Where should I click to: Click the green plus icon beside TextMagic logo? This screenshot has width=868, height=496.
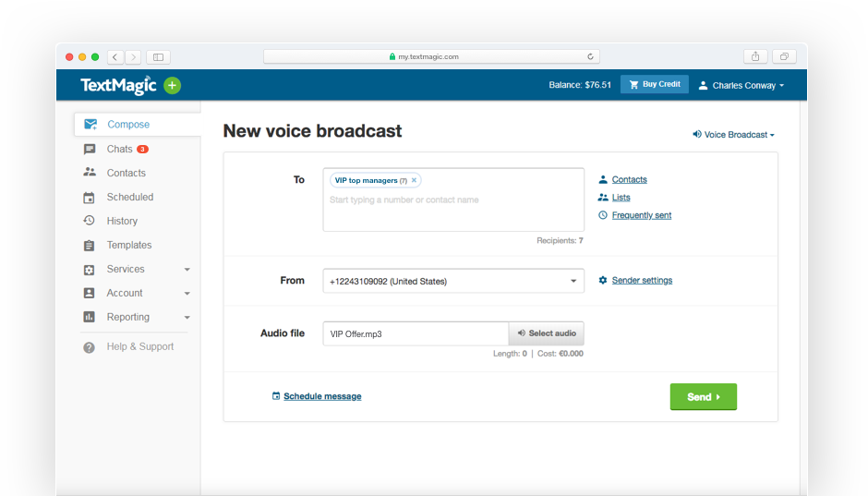pyautogui.click(x=172, y=85)
